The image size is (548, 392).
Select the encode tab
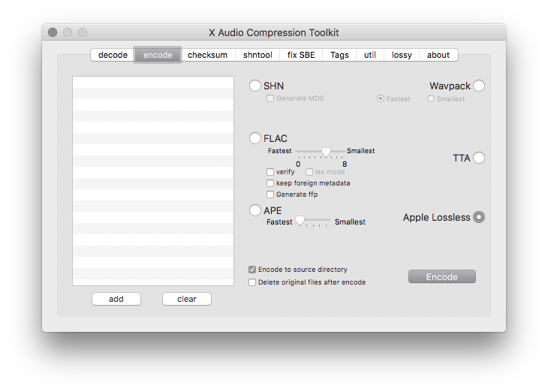(x=158, y=55)
